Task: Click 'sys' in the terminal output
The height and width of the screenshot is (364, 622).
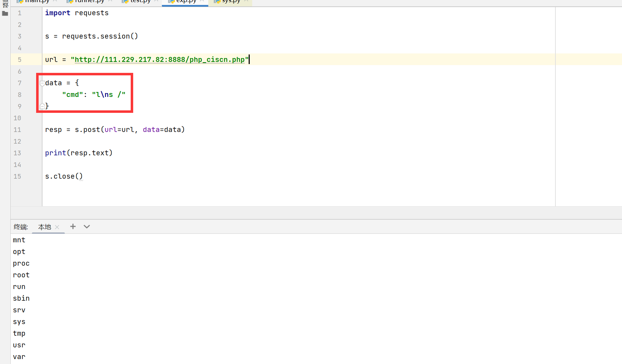Action: tap(19, 322)
